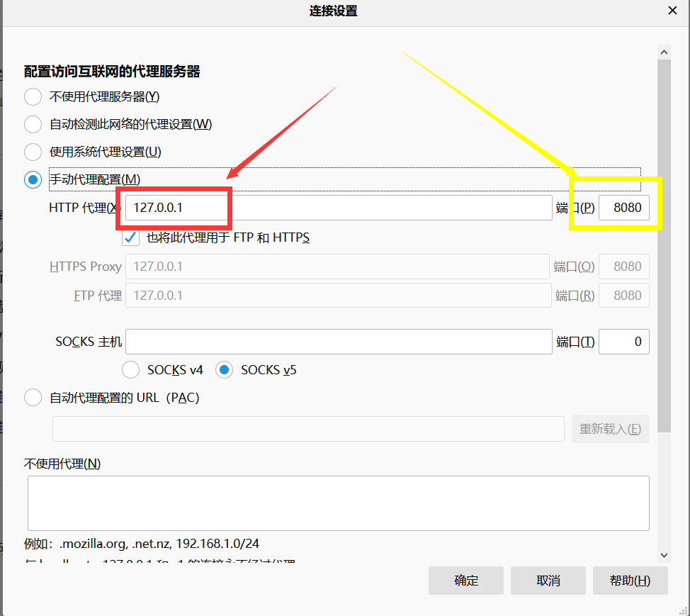690x616 pixels.
Task: Click the 重新载入 button
Action: [610, 428]
